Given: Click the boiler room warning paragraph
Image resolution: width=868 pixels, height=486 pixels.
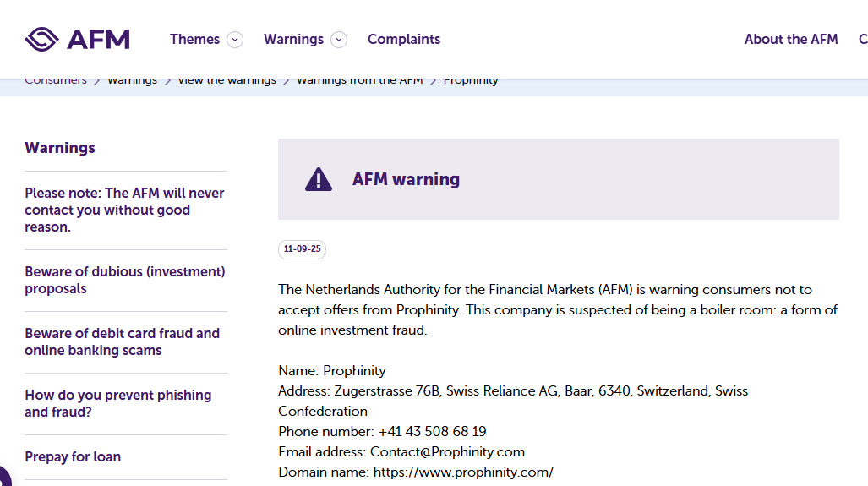Looking at the screenshot, I should (x=558, y=309).
